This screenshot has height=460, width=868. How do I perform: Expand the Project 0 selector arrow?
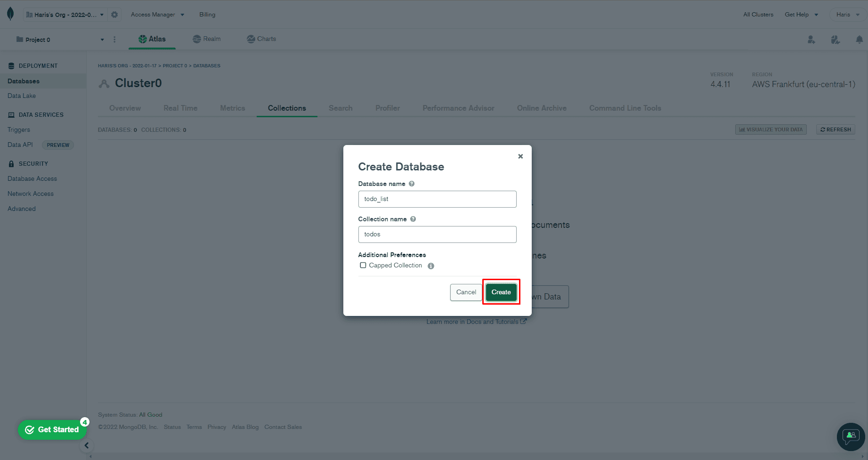coord(102,40)
